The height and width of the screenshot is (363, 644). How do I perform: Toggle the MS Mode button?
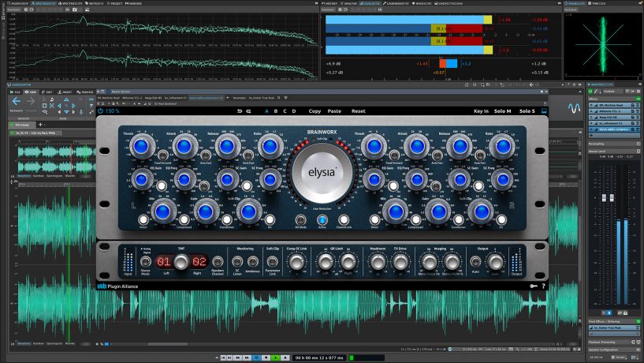point(300,220)
